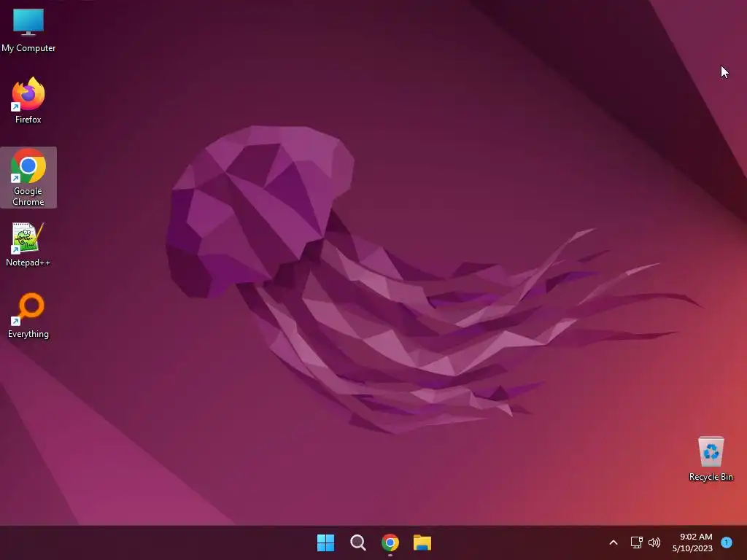The width and height of the screenshot is (747, 560).
Task: Open the notification badge in tray
Action: point(727,542)
